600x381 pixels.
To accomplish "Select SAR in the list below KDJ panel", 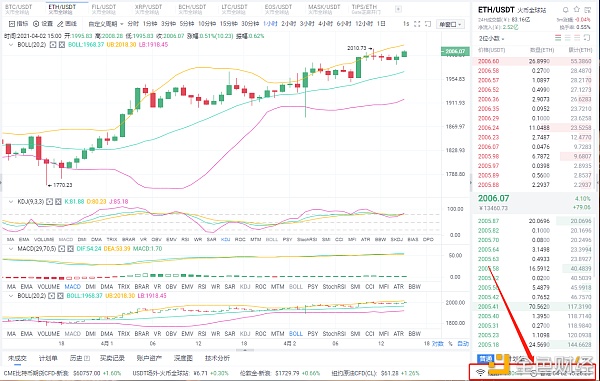I will coord(212,239).
